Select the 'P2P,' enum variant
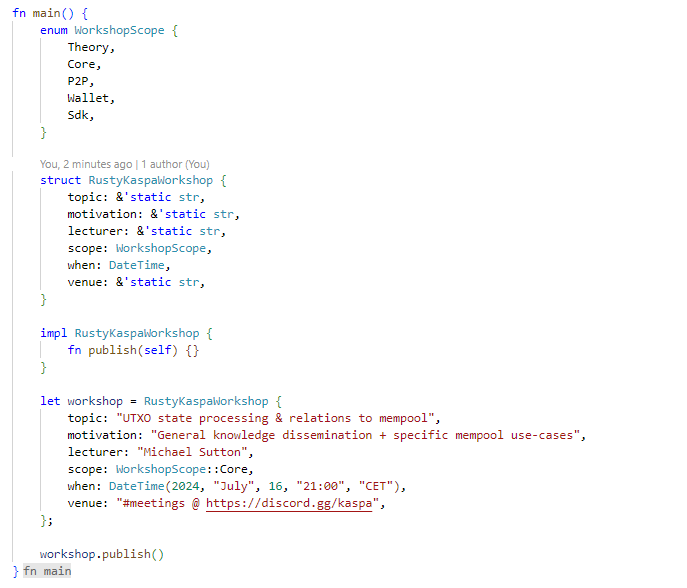Image resolution: width=687 pixels, height=588 pixels. coord(81,82)
